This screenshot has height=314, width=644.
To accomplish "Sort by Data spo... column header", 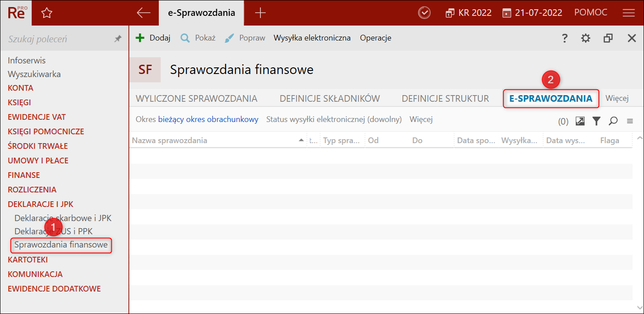I will click(476, 140).
